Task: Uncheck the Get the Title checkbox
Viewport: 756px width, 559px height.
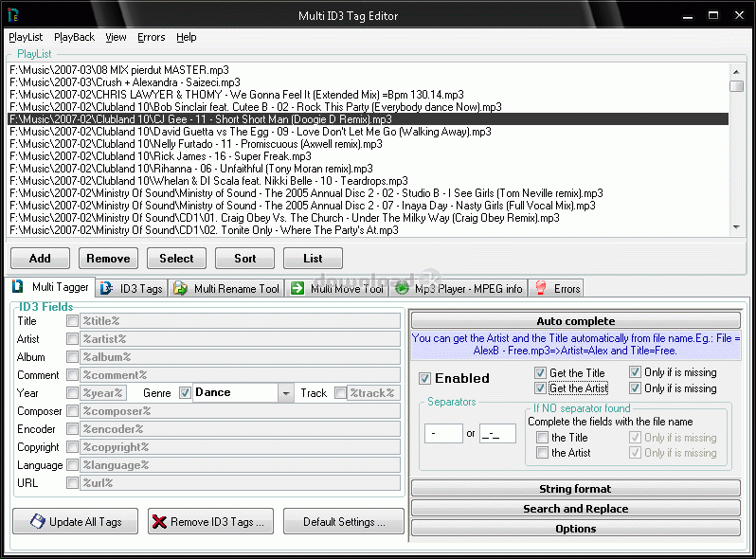Action: coord(541,373)
